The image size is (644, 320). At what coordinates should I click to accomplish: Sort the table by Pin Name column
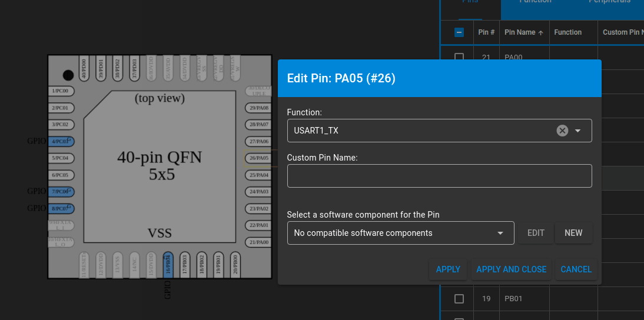click(x=523, y=32)
